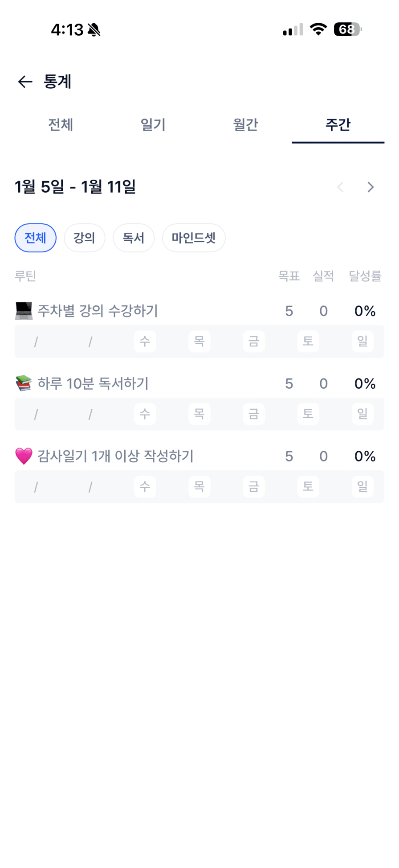Open the 주차별 강의 수강하기 routine row
This screenshot has height=868, width=399.
tap(98, 311)
